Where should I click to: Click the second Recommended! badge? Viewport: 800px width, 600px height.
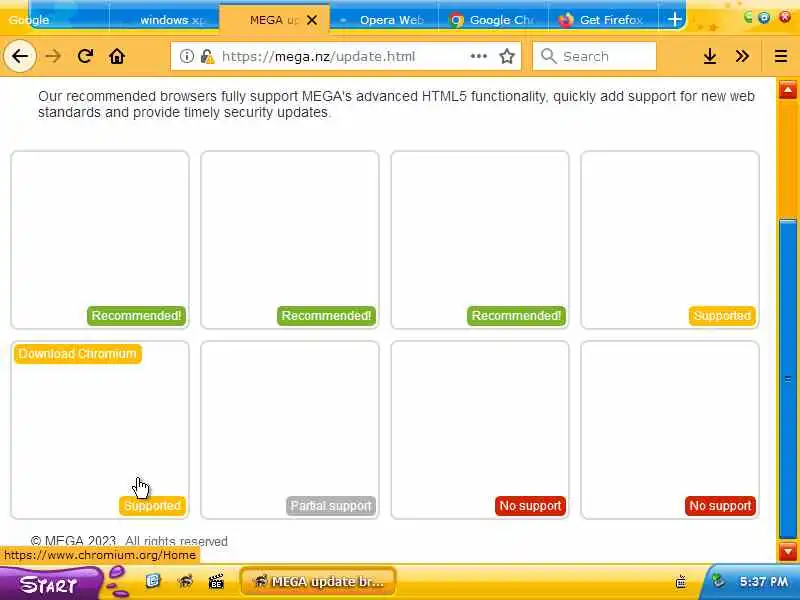326,316
